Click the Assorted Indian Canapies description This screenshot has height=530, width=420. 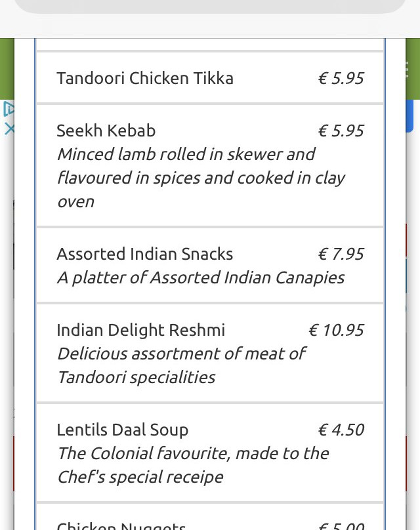[201, 277]
